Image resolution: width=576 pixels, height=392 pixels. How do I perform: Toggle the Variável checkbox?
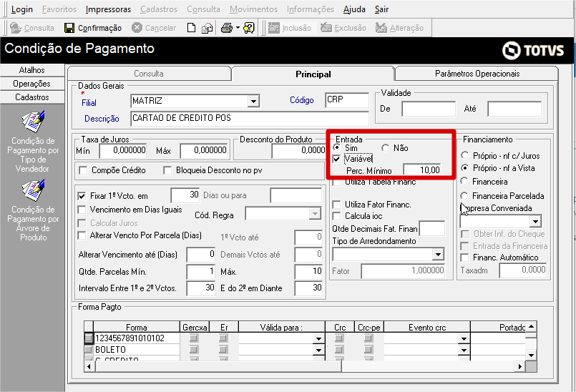pos(336,159)
